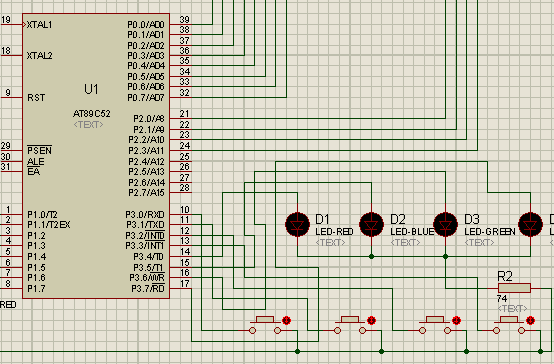The height and width of the screenshot is (364, 554).
Task: Click the LED-GREEN value label
Action: point(490,232)
